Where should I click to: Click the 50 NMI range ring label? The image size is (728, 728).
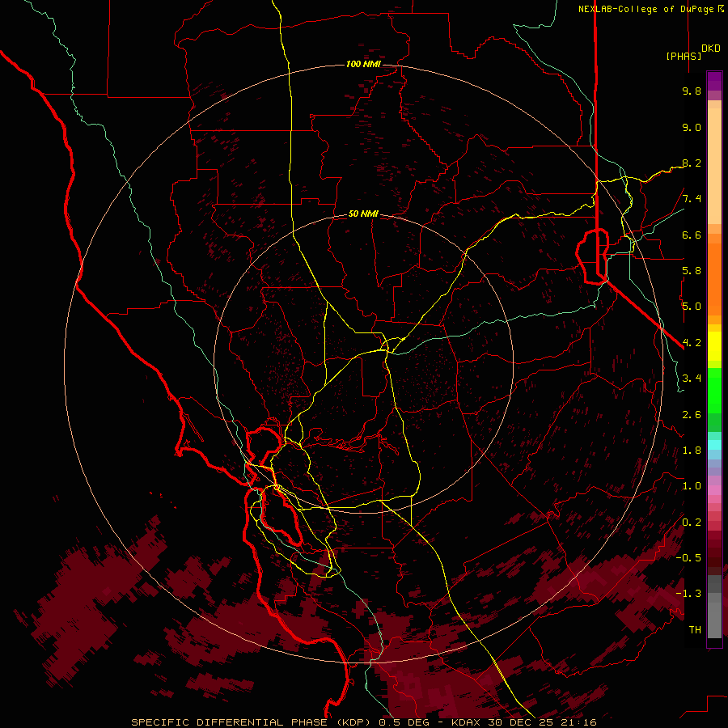click(363, 214)
